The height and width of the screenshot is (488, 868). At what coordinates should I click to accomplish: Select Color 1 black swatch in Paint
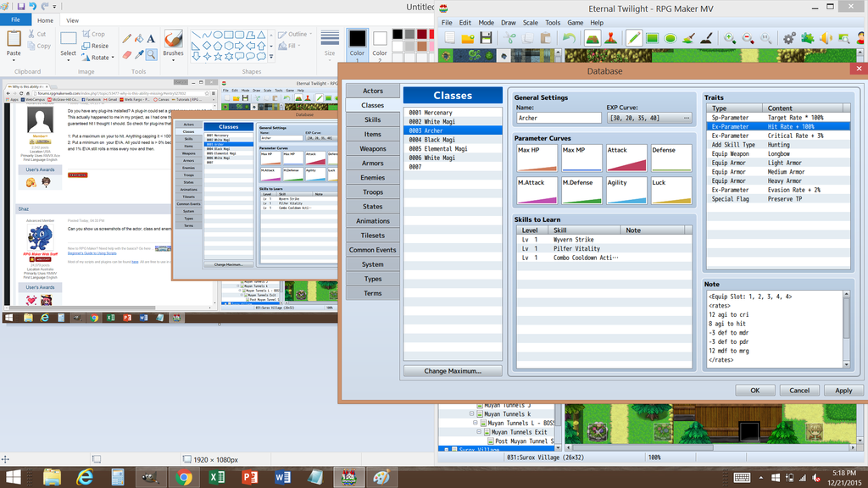point(357,40)
